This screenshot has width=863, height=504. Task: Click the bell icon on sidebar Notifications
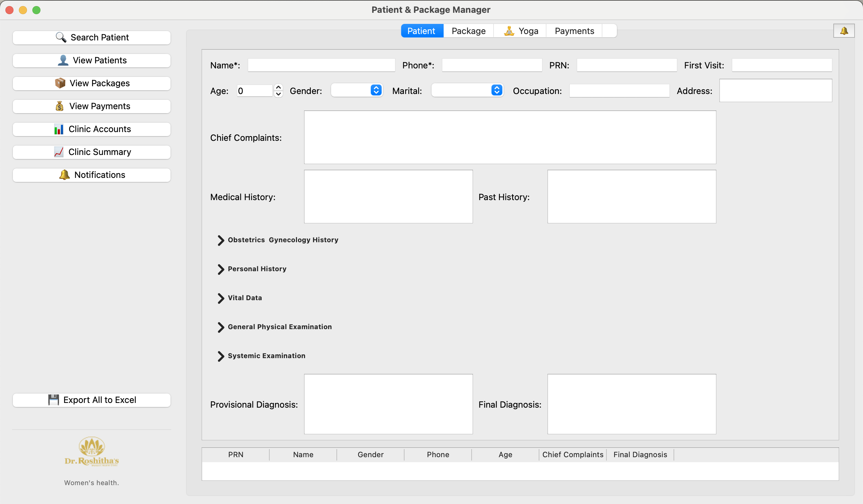pos(64,175)
